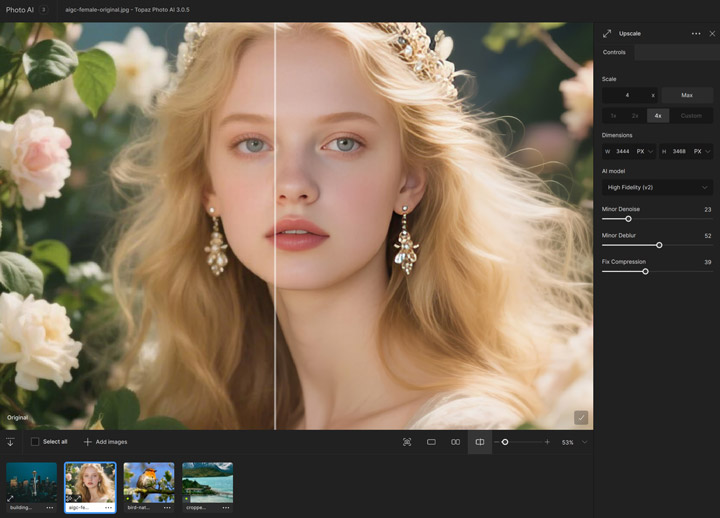Tick the Select all checkbox

[35, 442]
